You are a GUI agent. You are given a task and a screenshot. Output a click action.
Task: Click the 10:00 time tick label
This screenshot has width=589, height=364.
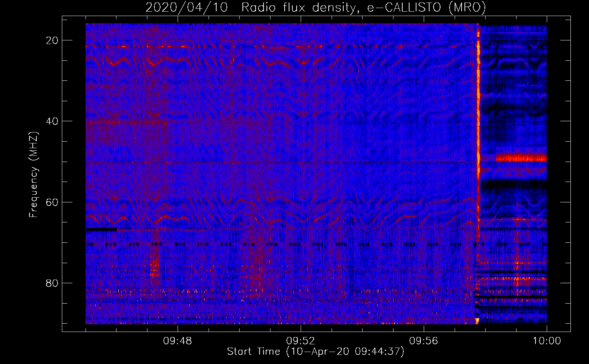point(547,341)
